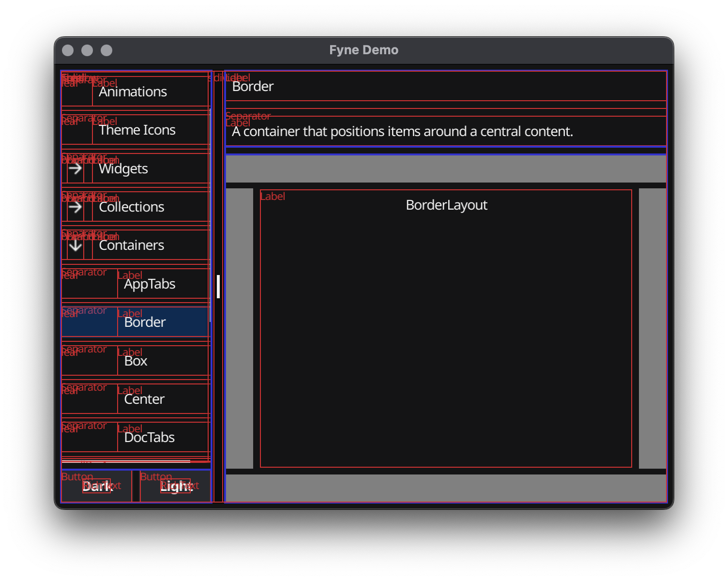
Task: Click the sidebar tree vertical scrollbar
Action: (210, 215)
